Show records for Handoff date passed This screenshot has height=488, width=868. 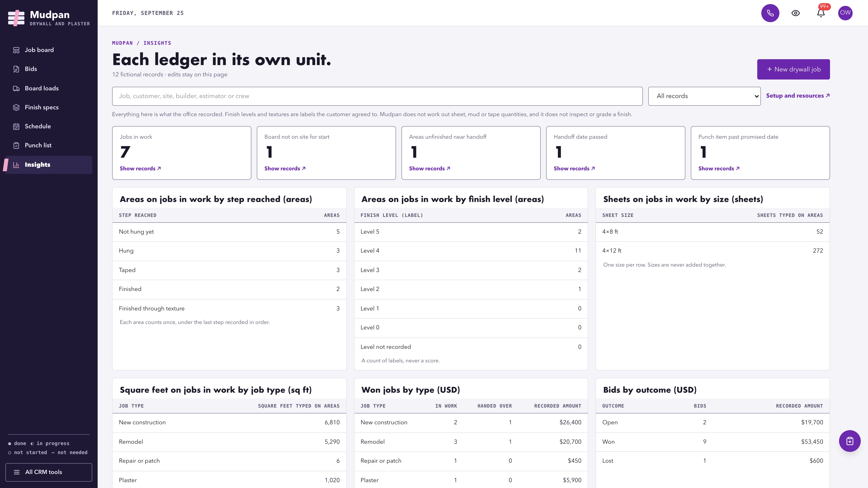coord(574,168)
